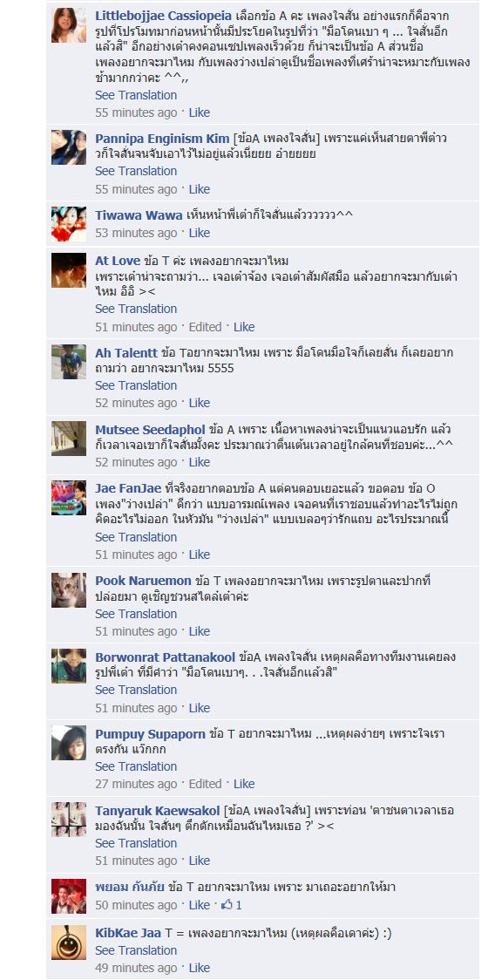The image size is (495, 980).
Task: See translation of Pumpuy Supaporn's comment
Action: (136, 767)
